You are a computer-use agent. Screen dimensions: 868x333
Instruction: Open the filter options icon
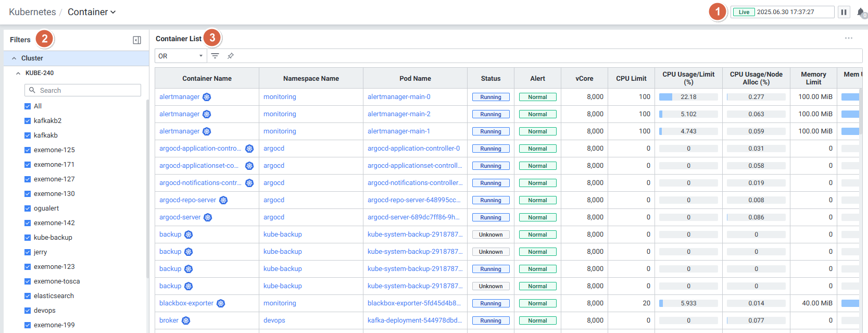[x=215, y=56]
